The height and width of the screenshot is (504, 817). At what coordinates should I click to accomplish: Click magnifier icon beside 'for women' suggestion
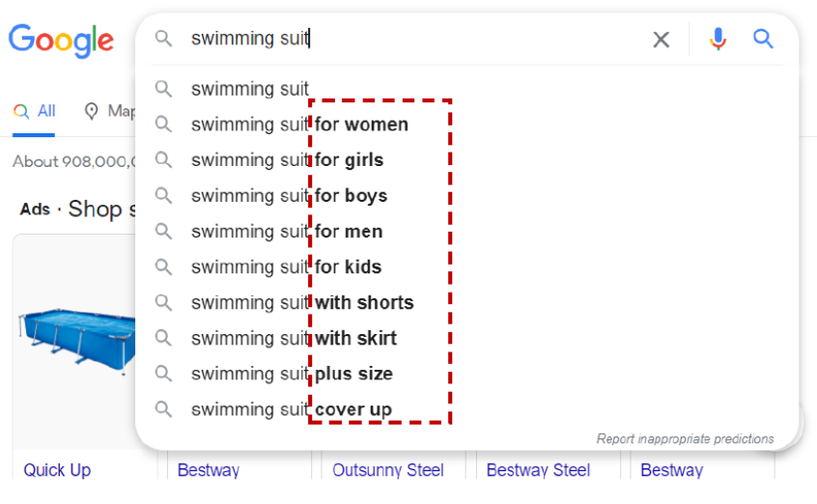[x=164, y=125]
